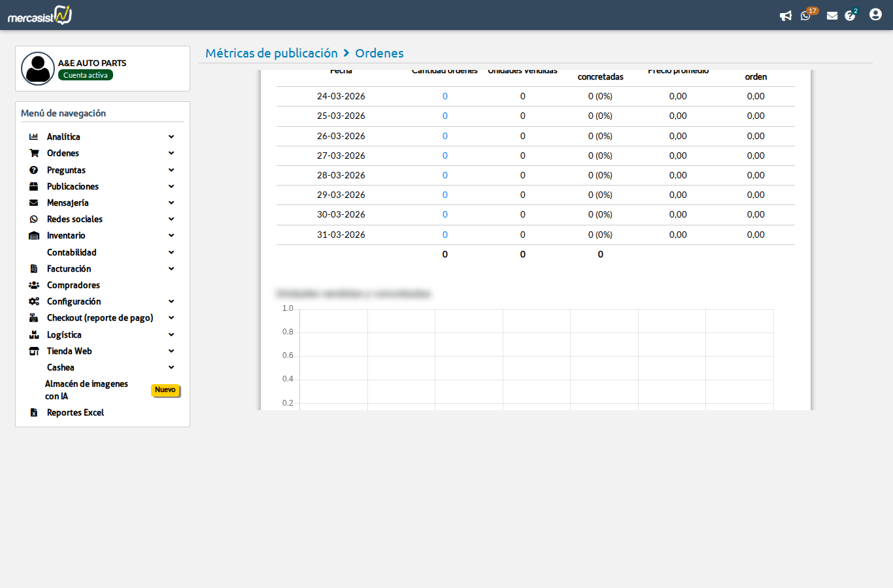This screenshot has height=588, width=893.
Task: Click the Ordenes breadcrumb heading
Action: click(x=379, y=53)
